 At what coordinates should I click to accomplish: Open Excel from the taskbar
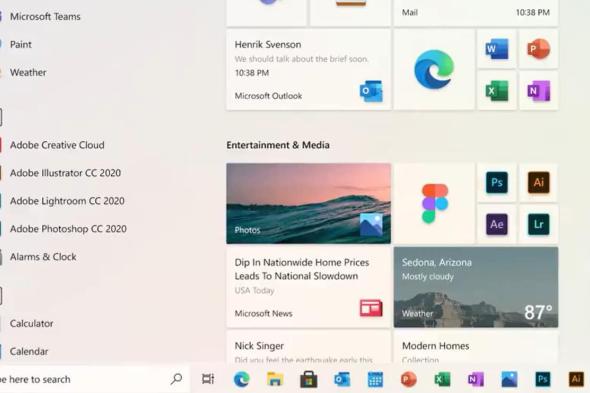pos(442,379)
